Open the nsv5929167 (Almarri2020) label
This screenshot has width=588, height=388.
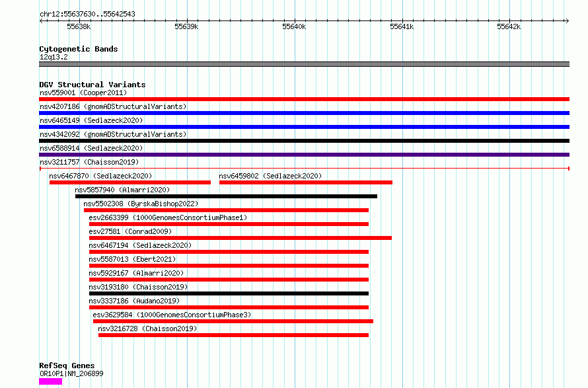[136, 273]
